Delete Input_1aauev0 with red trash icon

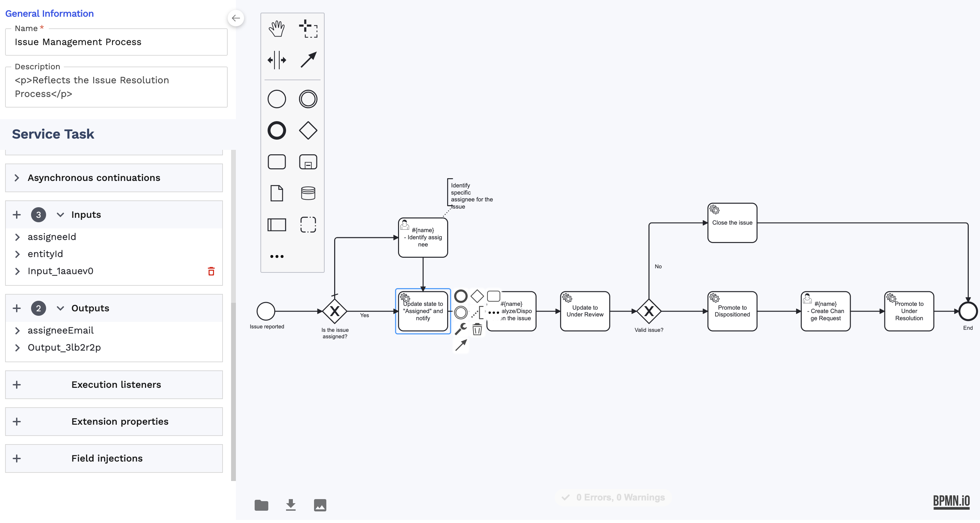tap(211, 271)
